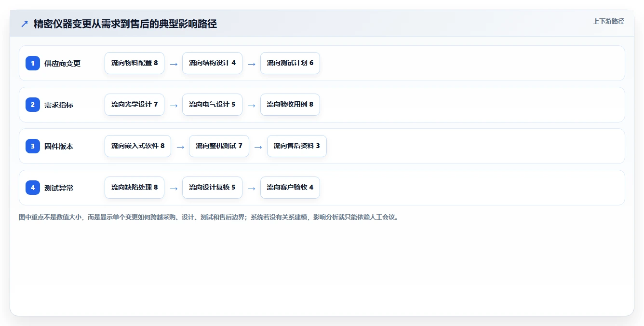
Task: Click the trend arrow icon beside the title
Action: [25, 24]
